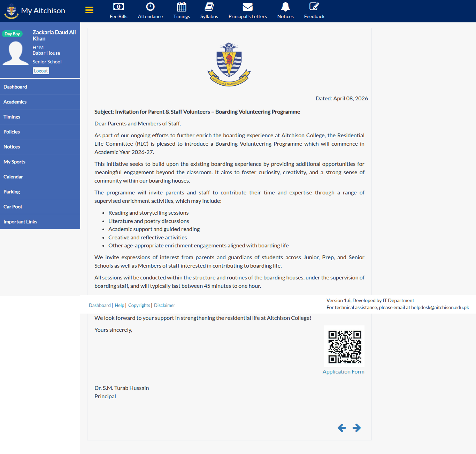476x454 pixels.
Task: Open Parking in the sidebar
Action: click(40, 192)
